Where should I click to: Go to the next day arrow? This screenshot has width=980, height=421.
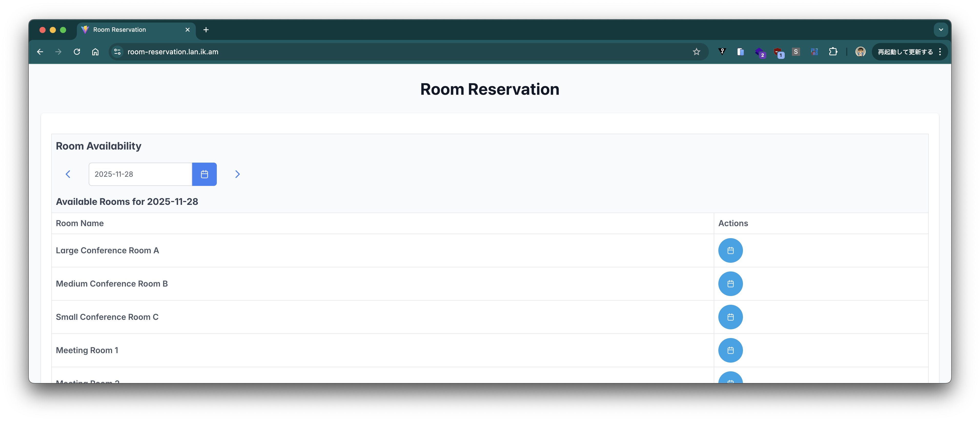pos(237,174)
